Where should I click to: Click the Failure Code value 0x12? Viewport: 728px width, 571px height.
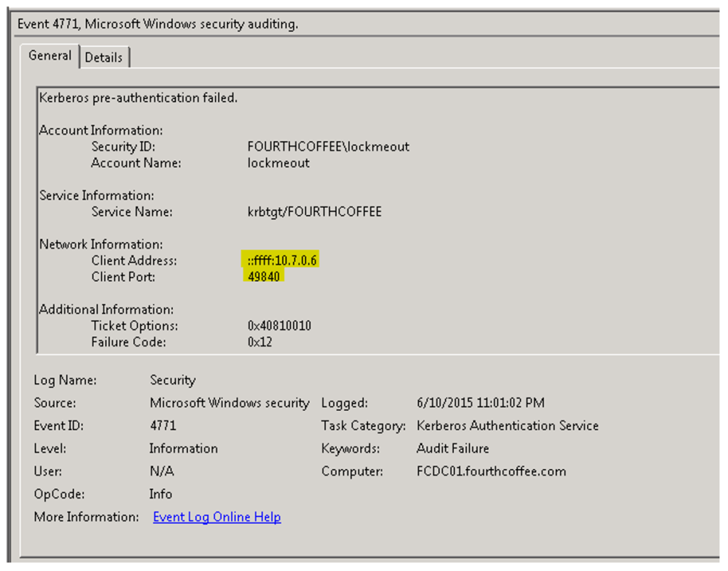coord(260,342)
